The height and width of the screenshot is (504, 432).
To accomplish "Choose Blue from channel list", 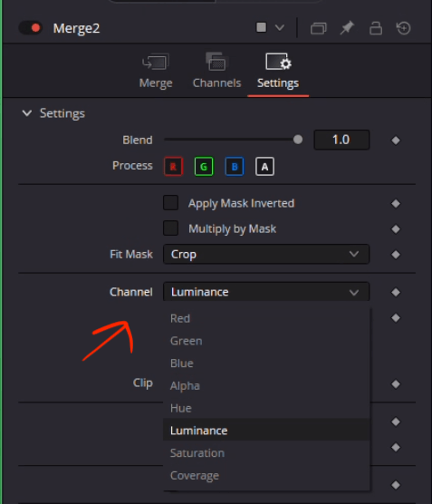I will pyautogui.click(x=266, y=363).
